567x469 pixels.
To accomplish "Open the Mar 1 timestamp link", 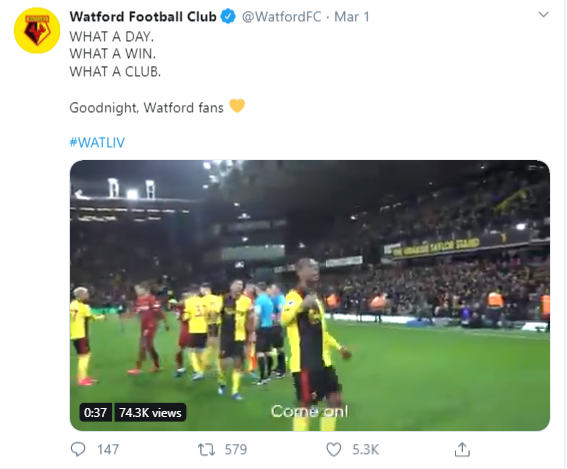I will pos(352,17).
